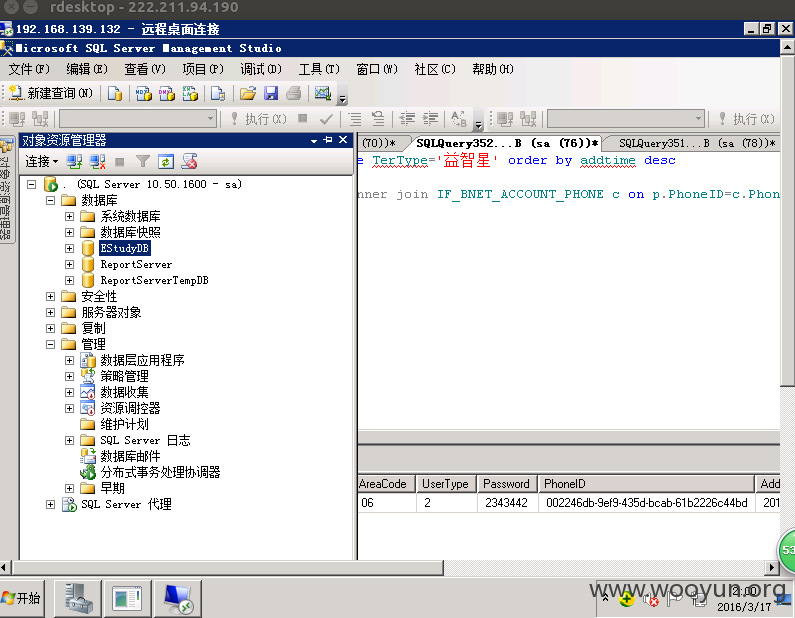Screen dimensions: 795x618
Task: Expand the SQL Server 代理 node
Action: coord(50,504)
